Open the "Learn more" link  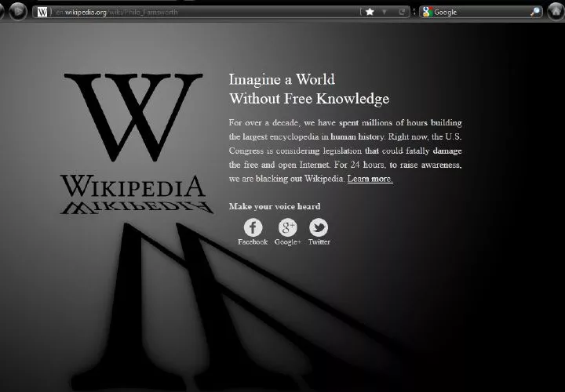click(370, 179)
